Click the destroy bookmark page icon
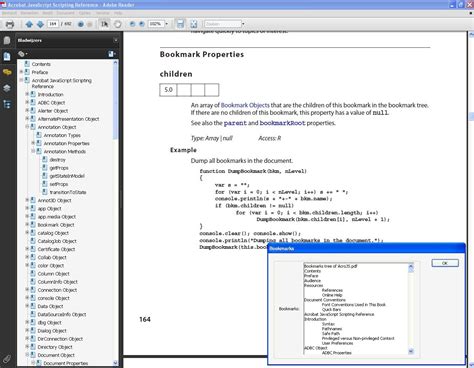474x368 pixels. pyautogui.click(x=45, y=160)
